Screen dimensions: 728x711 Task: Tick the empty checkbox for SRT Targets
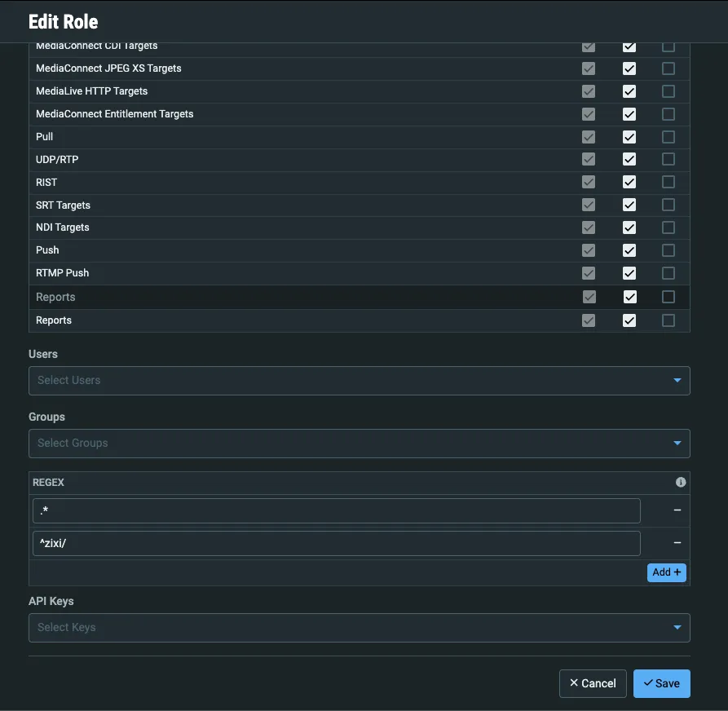668,205
